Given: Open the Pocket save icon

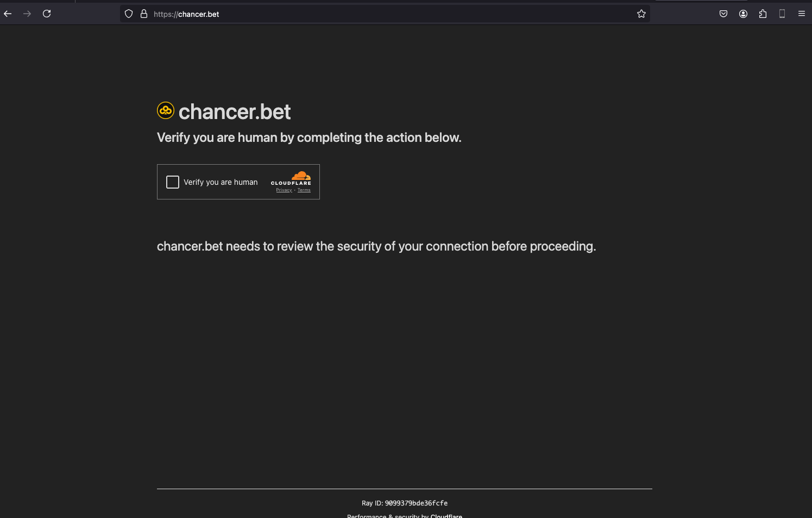Looking at the screenshot, I should pos(723,14).
